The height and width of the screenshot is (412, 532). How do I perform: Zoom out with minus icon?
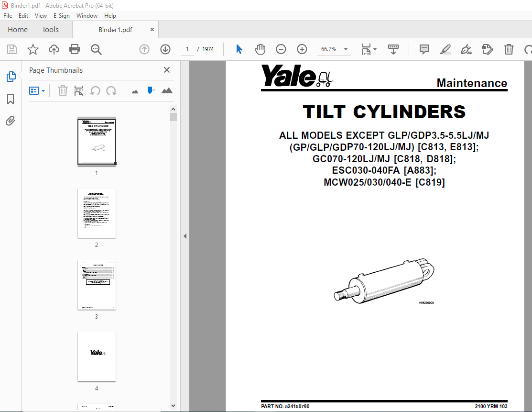tap(281, 49)
